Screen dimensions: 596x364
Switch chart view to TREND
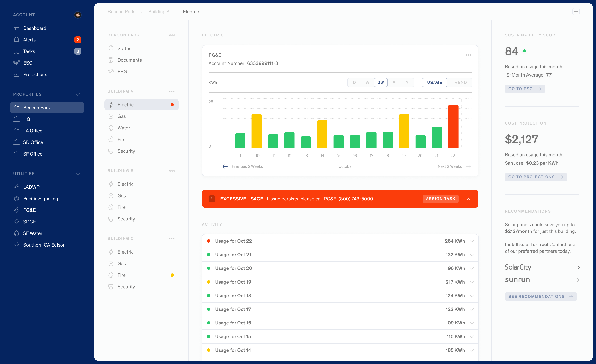click(459, 83)
